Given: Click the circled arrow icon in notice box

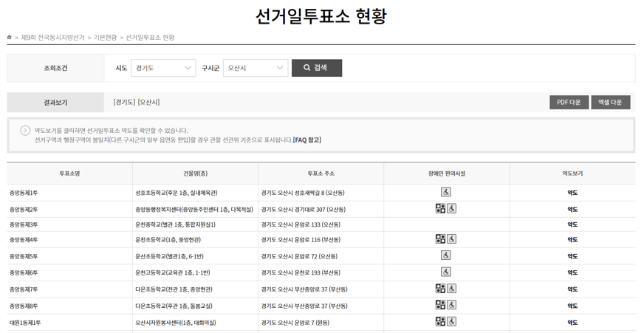Looking at the screenshot, I should 25,131.
